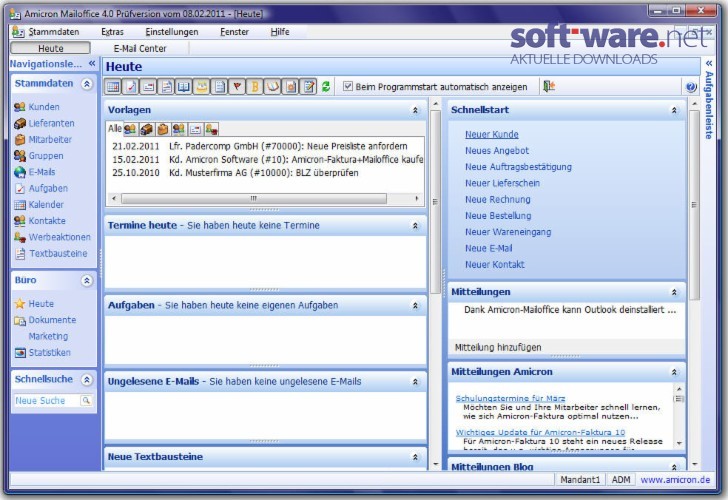The height and width of the screenshot is (500, 728).
Task: Click Marketing under Büro section
Action: click(48, 336)
